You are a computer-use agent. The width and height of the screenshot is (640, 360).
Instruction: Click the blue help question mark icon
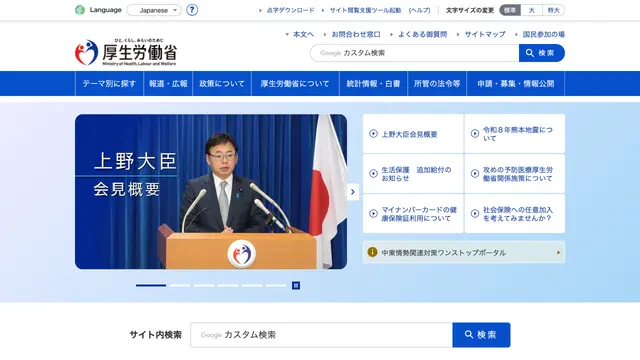click(192, 10)
